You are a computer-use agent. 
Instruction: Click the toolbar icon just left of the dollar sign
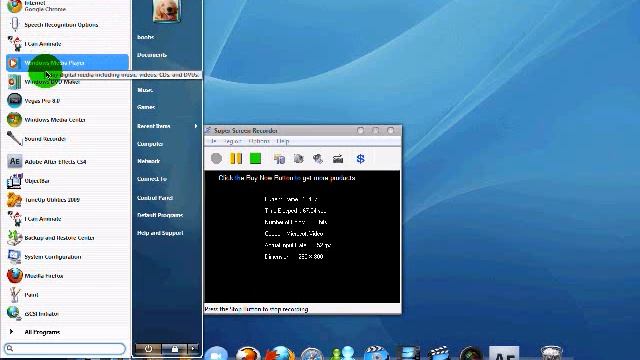(338, 159)
